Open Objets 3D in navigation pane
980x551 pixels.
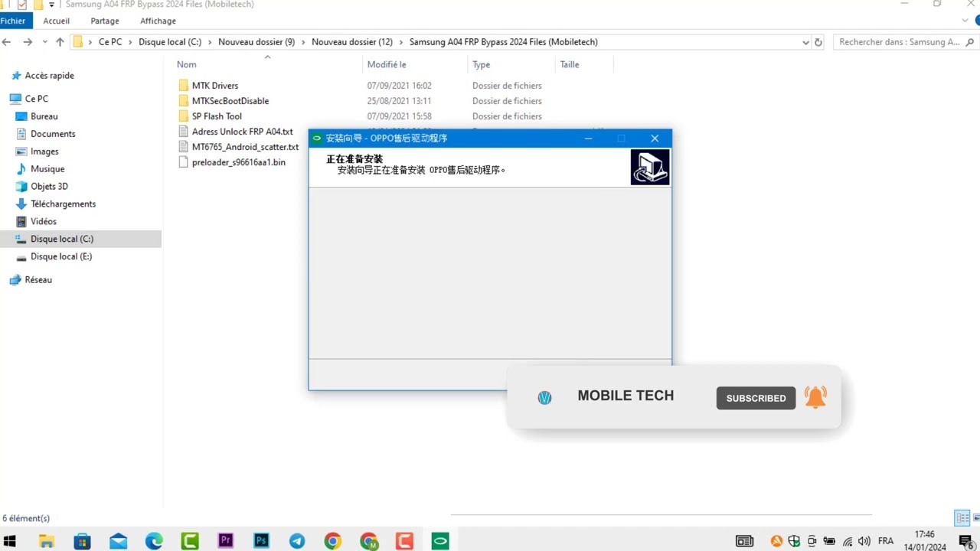point(49,187)
